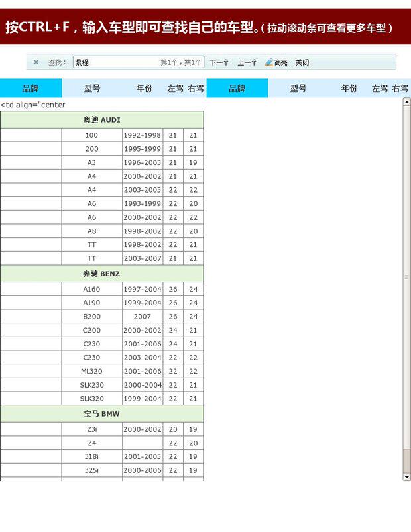411x532 pixels.
Task: Click the C200 model cell
Action: (x=91, y=330)
